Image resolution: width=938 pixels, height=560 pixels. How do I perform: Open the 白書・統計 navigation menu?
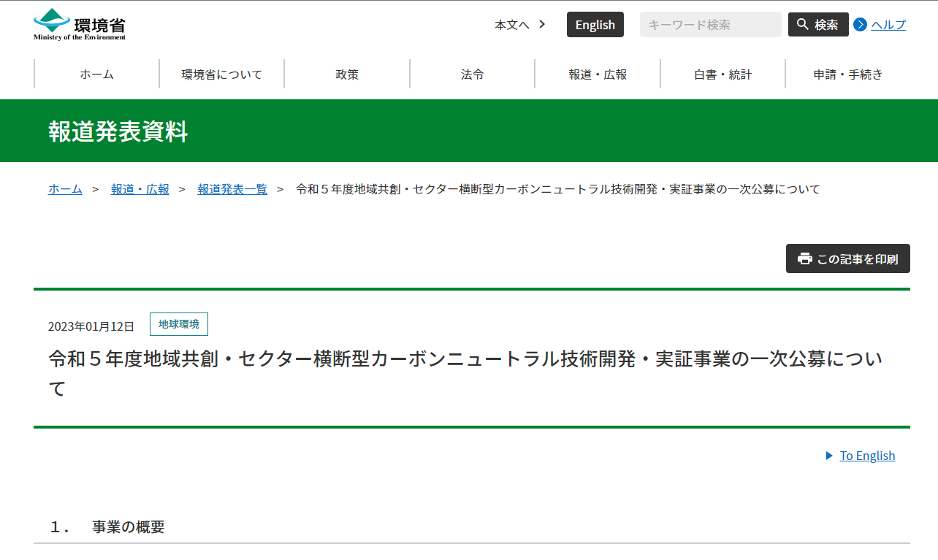(x=722, y=74)
